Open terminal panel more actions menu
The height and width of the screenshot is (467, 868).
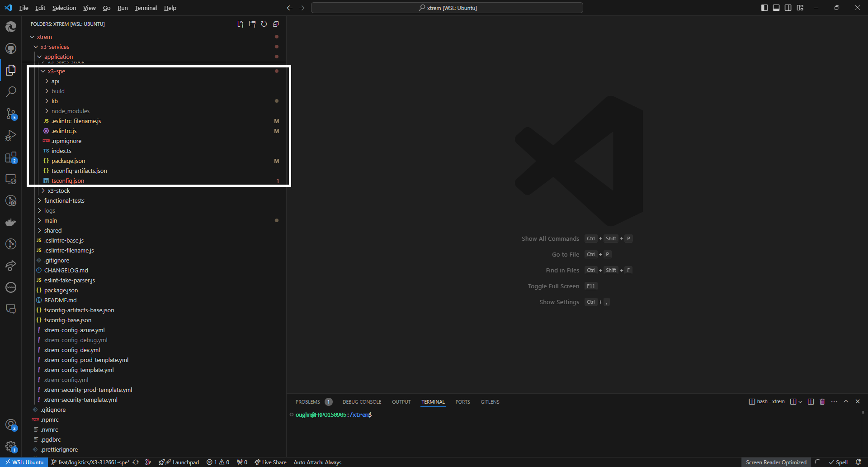(834, 401)
